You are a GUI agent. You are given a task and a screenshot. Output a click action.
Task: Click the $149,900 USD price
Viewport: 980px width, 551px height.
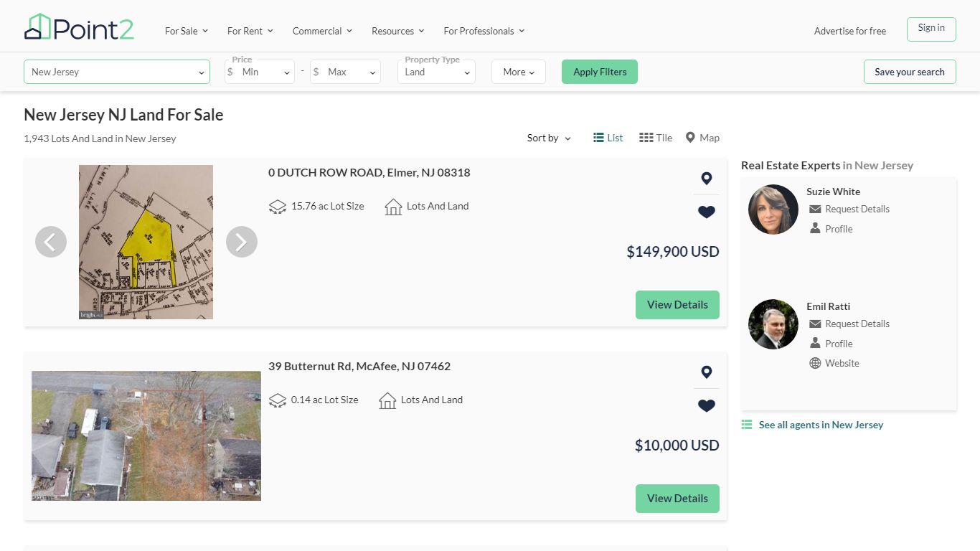[673, 252]
